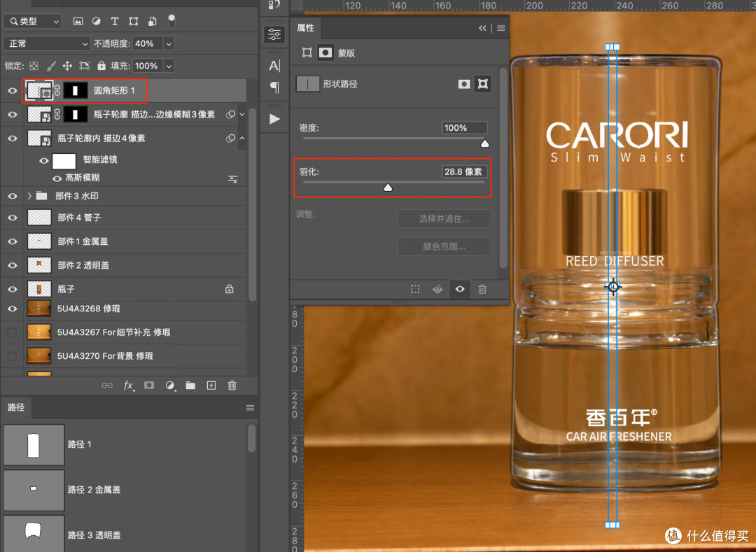Click the 选择并遮住 button

point(444,219)
